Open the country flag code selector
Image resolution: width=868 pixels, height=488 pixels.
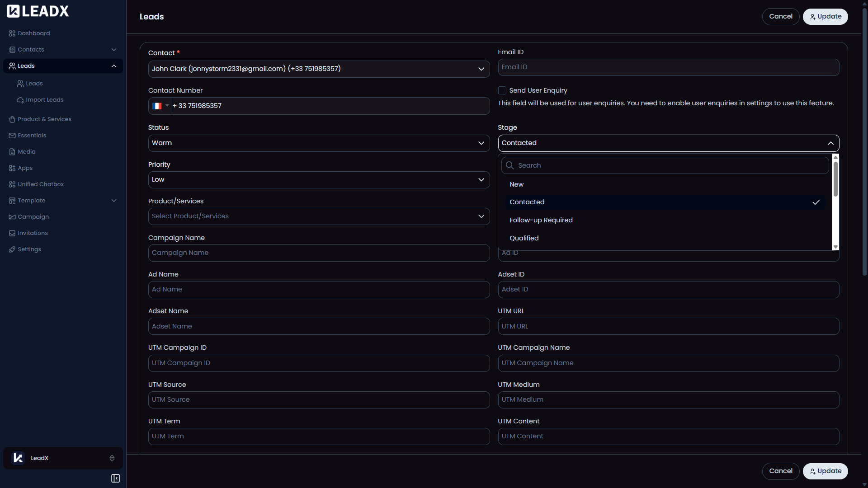tap(160, 106)
